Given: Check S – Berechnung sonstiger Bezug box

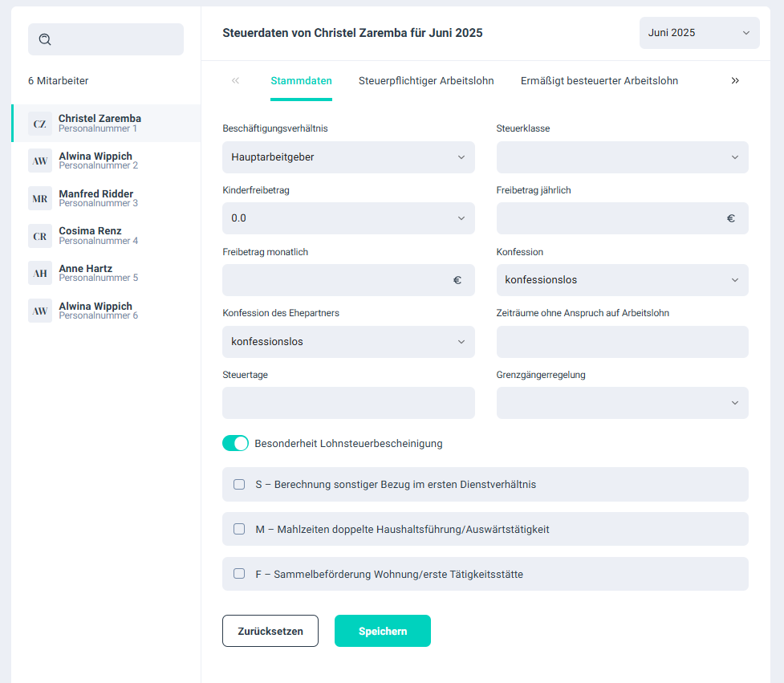Looking at the screenshot, I should pyautogui.click(x=239, y=485).
